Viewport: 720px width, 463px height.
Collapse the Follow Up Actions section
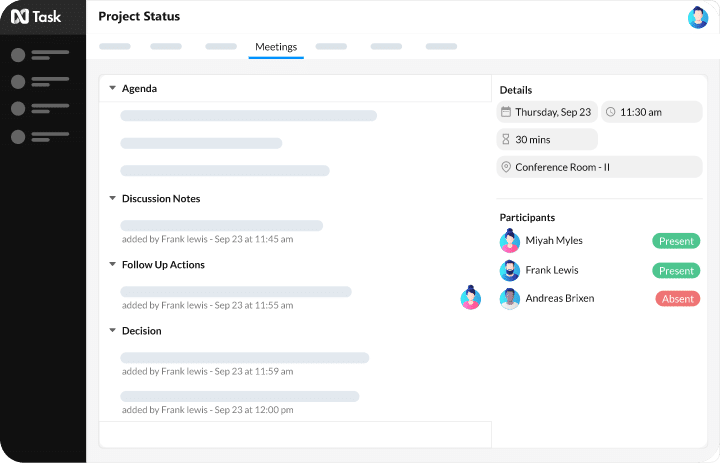(x=113, y=265)
